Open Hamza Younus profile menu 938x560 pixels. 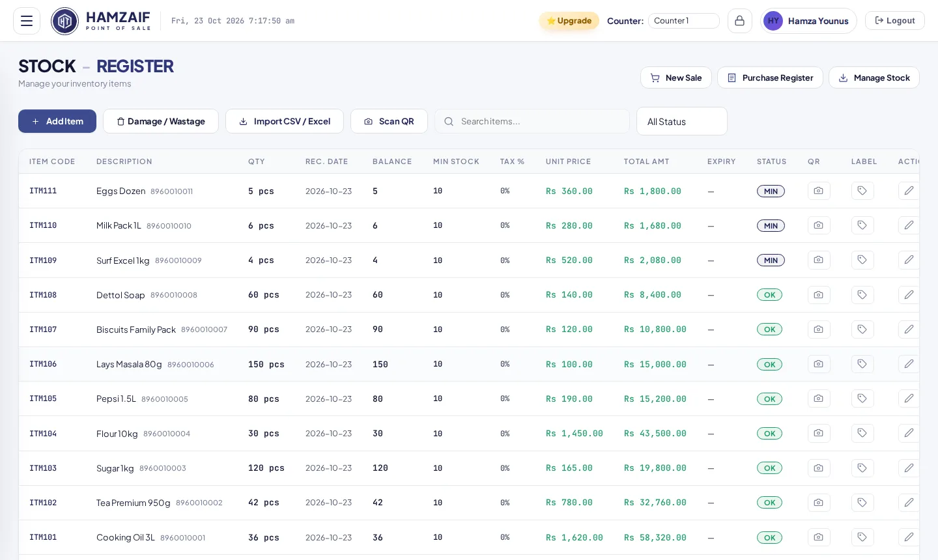pos(808,21)
